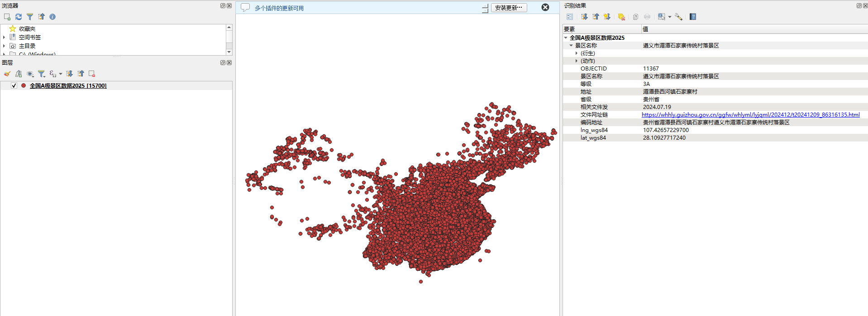This screenshot has width=868, height=316.
Task: Dismiss the plugin update message bar
Action: pos(545,7)
